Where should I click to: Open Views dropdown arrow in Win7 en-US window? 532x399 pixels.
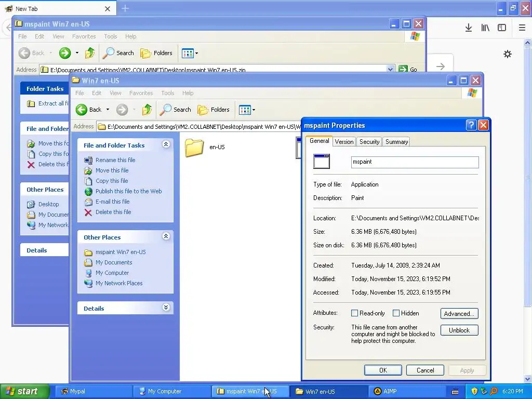254,110
